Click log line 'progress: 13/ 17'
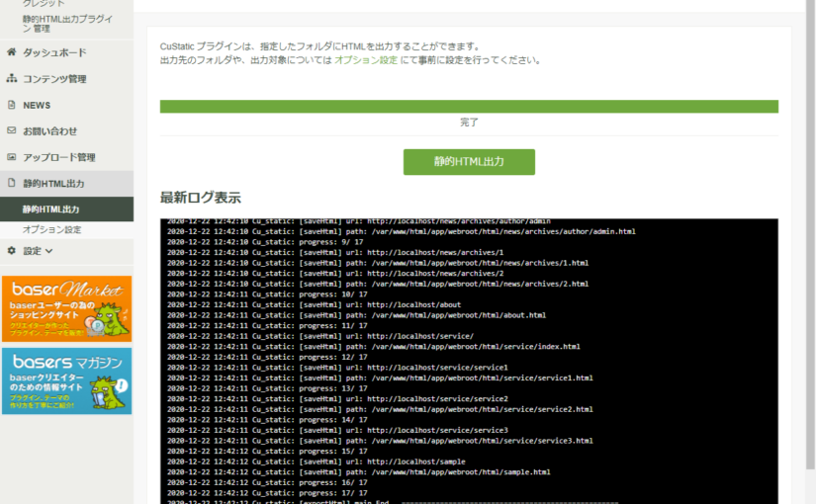 click(333, 388)
